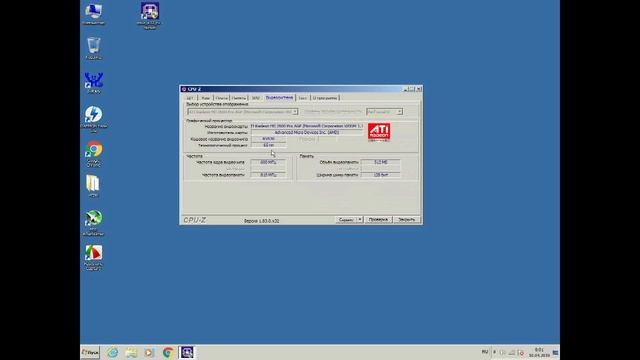Click the Advanced Micro Devices manufacturer field

pos(307,133)
